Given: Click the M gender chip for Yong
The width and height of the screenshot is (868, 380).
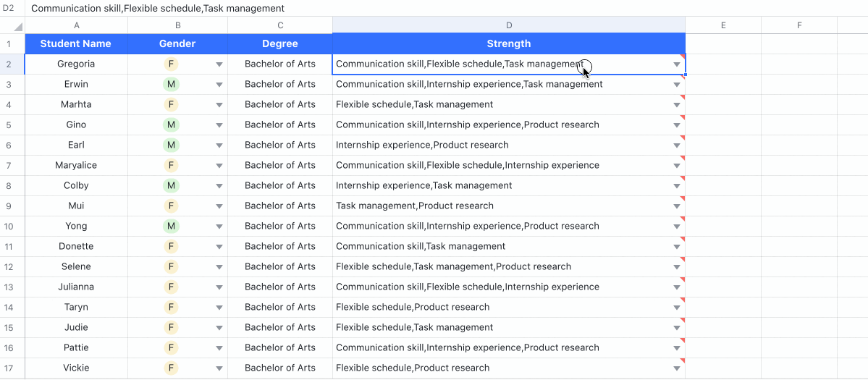Looking at the screenshot, I should tap(171, 226).
